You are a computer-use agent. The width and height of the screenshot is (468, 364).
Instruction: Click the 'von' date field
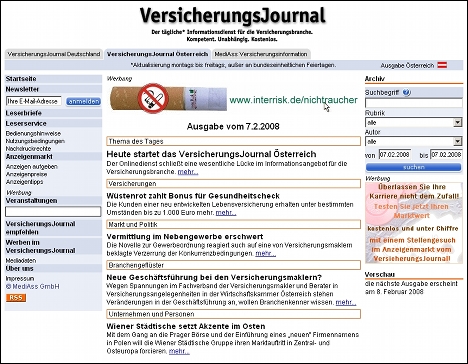point(395,155)
